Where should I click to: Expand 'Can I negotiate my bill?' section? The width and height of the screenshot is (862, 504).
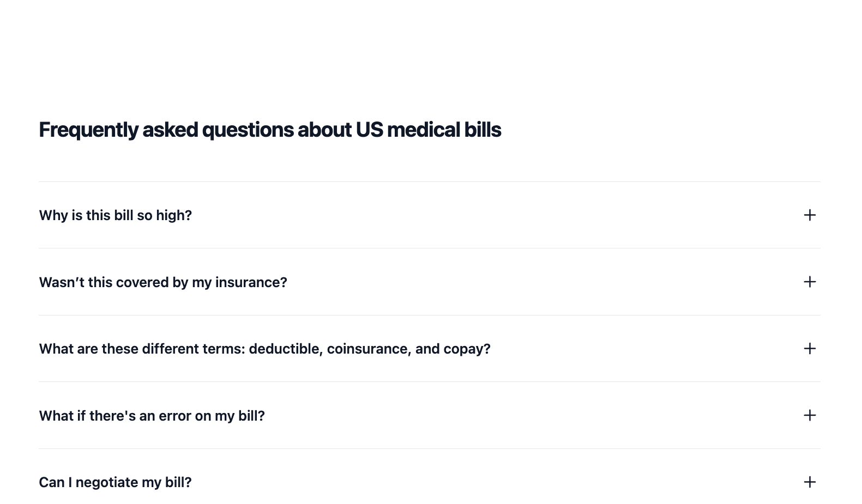pos(115,482)
